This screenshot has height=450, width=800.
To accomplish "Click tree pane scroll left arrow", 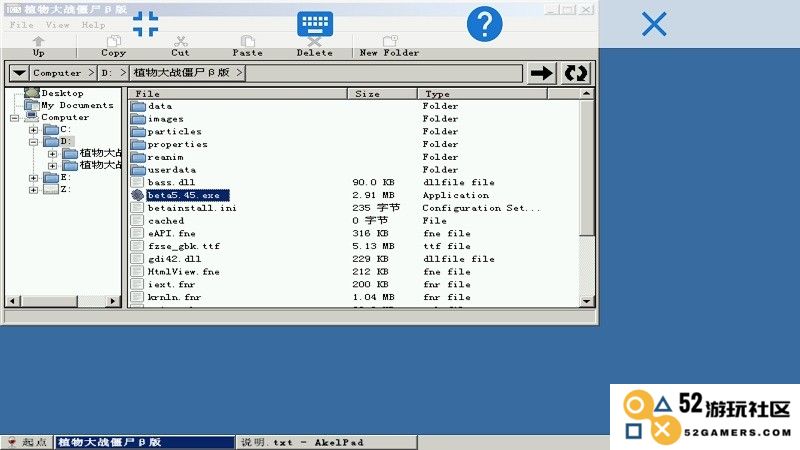I will tap(13, 301).
